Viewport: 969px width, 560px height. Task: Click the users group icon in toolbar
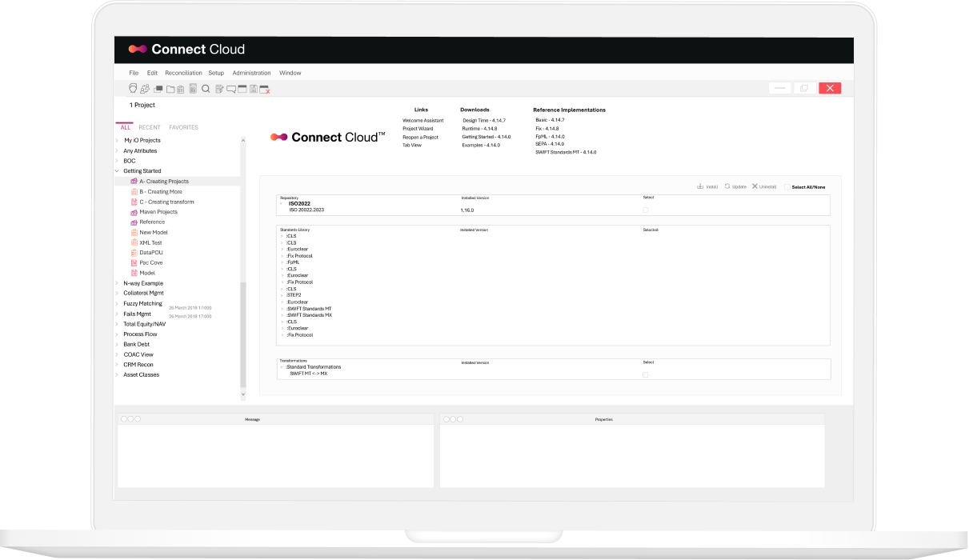pyautogui.click(x=145, y=89)
